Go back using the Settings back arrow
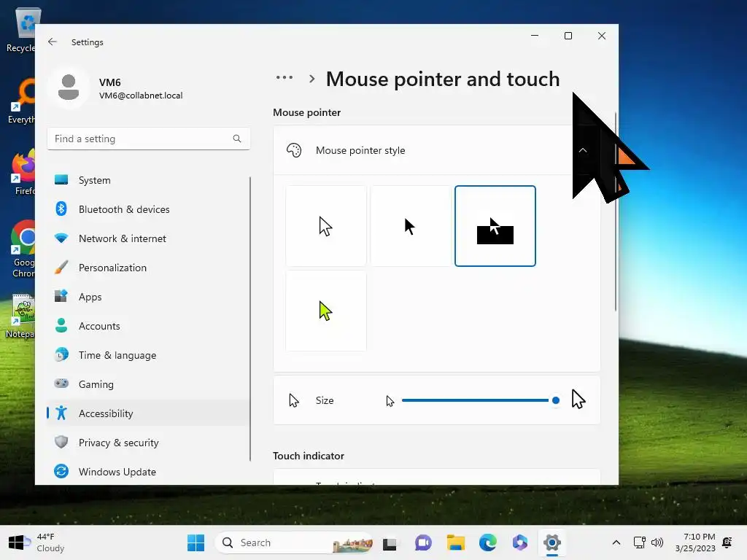747x560 pixels. click(53, 42)
